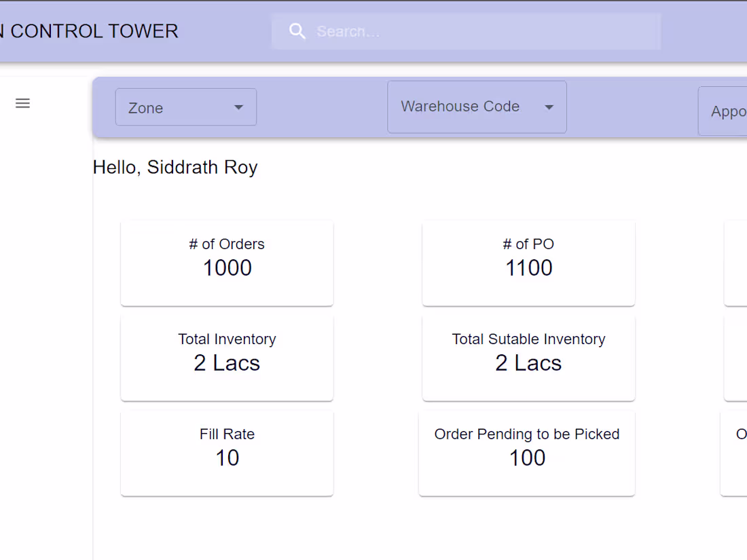Select the Fill Rate card
Viewport: 747px width, 560px height.
tap(227, 453)
